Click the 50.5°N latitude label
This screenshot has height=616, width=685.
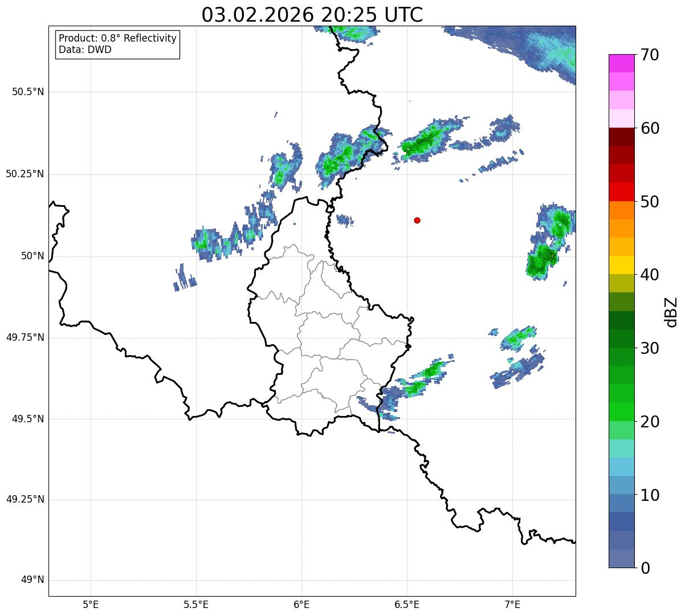coord(28,92)
